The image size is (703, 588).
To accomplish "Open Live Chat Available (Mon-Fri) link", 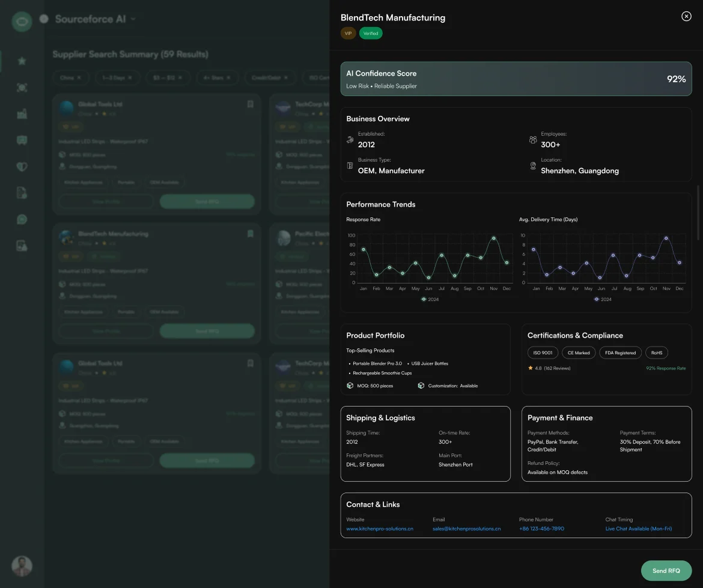I will 638,529.
